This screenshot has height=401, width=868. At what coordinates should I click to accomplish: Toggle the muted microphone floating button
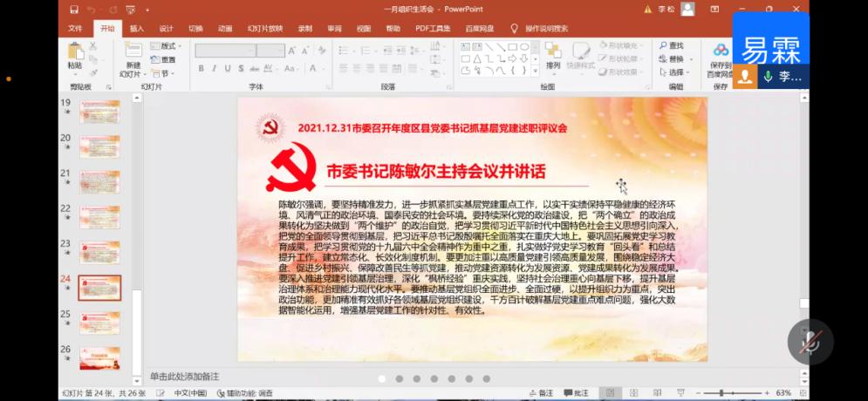[810, 342]
